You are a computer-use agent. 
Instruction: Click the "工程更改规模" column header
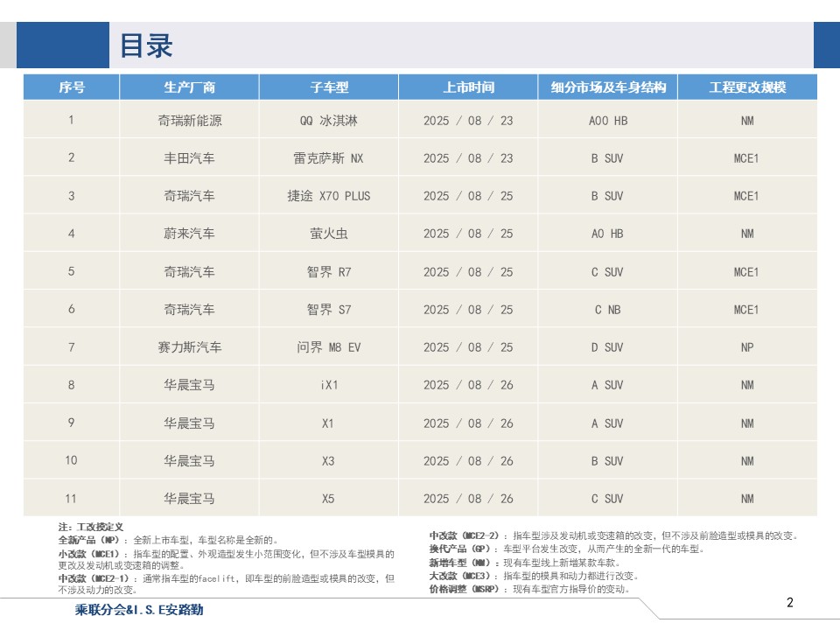coord(747,87)
